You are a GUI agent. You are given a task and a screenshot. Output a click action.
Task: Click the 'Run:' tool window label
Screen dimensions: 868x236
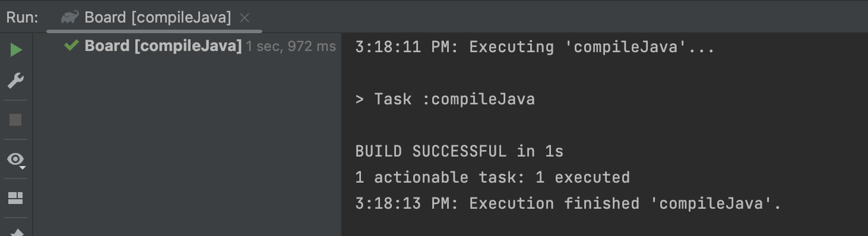click(22, 18)
